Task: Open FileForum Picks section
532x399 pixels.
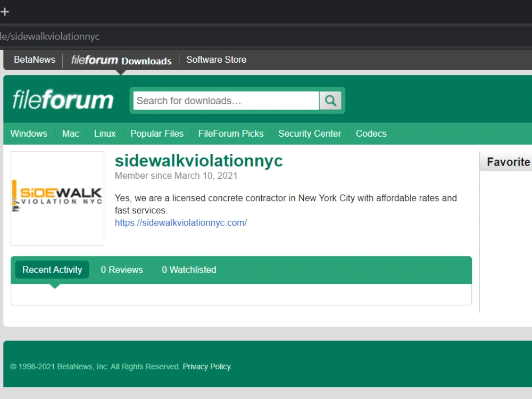Action: pos(231,134)
